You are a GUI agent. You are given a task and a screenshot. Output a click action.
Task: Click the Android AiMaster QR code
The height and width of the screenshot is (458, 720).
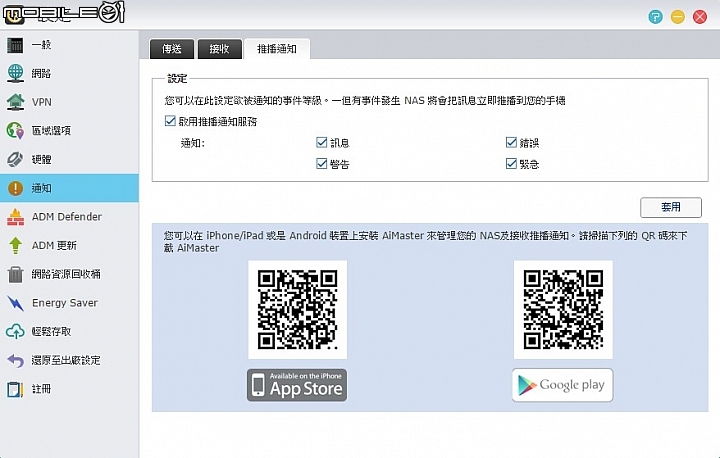click(x=563, y=310)
